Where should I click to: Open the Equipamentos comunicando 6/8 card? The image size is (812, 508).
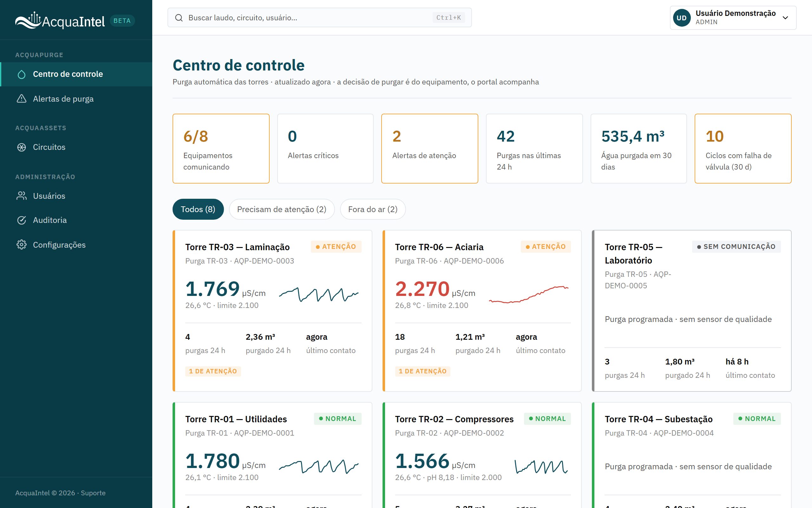tap(221, 149)
